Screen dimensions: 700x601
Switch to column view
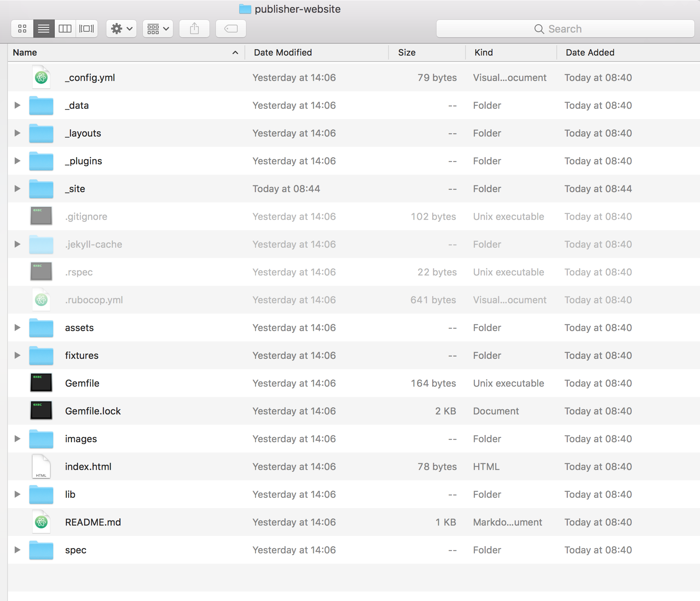(x=65, y=29)
